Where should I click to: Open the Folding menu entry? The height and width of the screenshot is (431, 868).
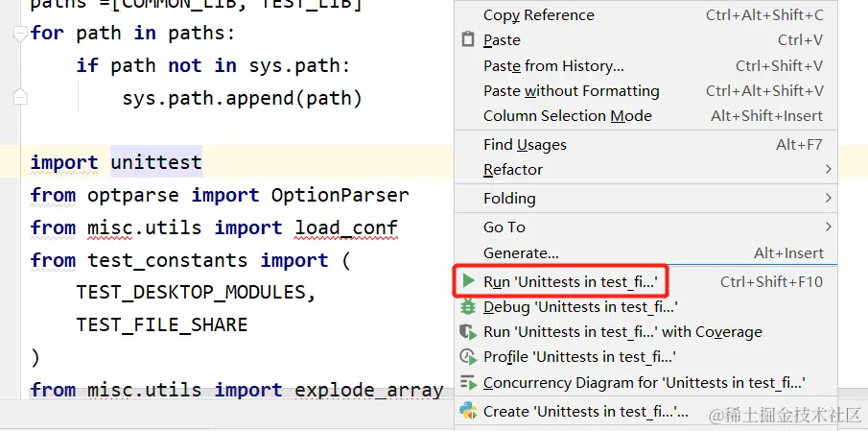(645, 199)
